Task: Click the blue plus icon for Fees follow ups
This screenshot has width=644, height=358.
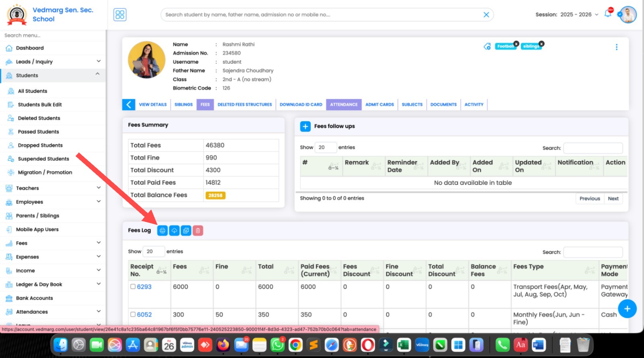Action: [305, 126]
